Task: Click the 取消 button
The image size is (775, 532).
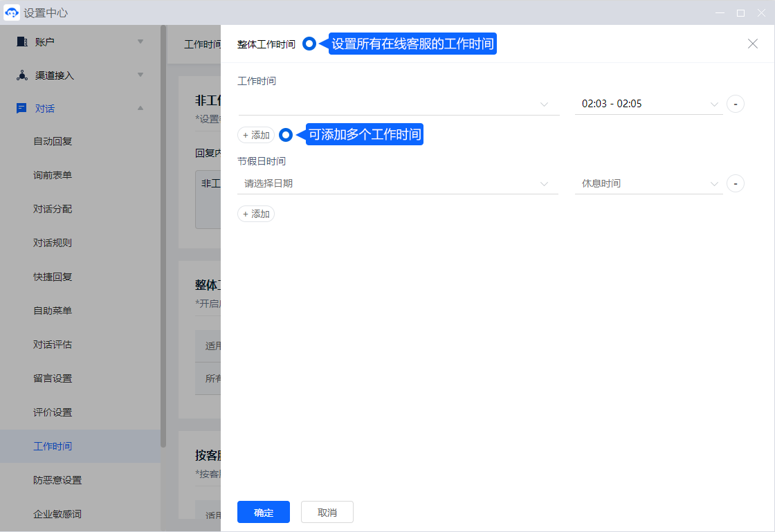Action: click(x=327, y=513)
